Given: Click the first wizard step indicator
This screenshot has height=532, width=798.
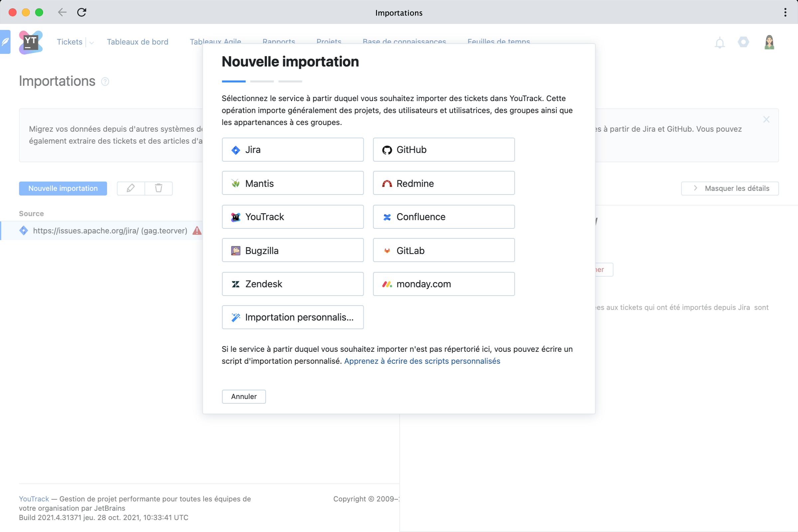Looking at the screenshot, I should click(x=233, y=81).
